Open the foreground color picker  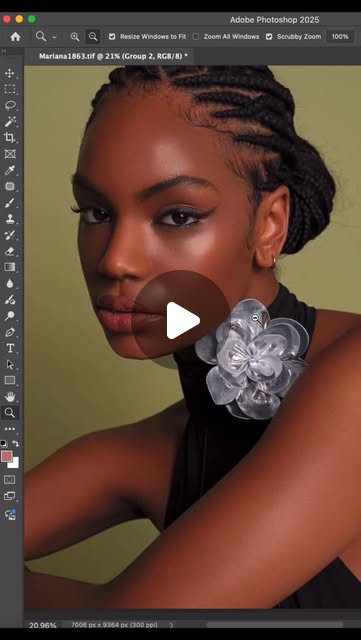pos(6,456)
